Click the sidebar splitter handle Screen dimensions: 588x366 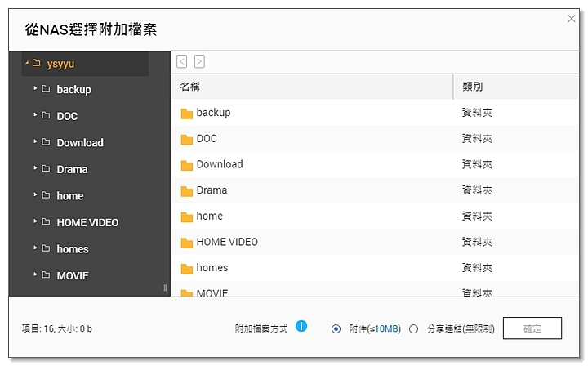[x=165, y=288]
